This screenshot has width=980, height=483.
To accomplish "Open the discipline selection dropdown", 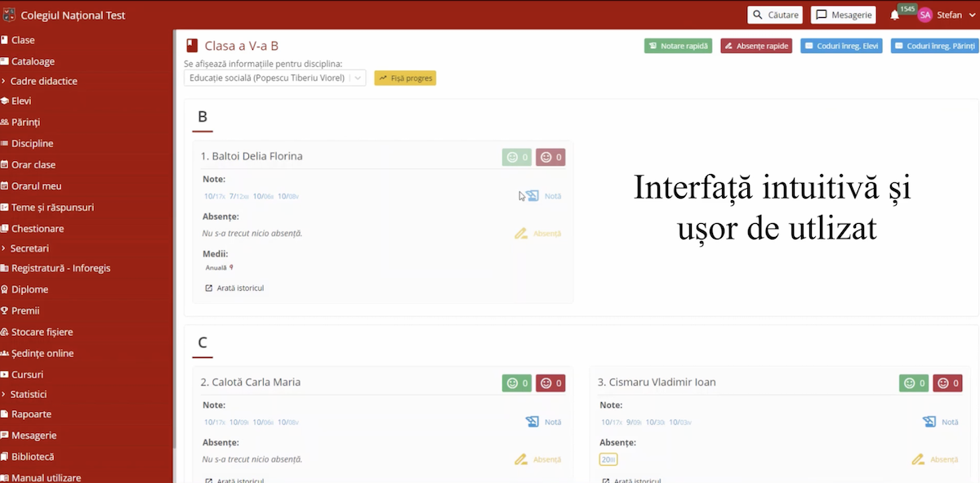I will click(274, 78).
